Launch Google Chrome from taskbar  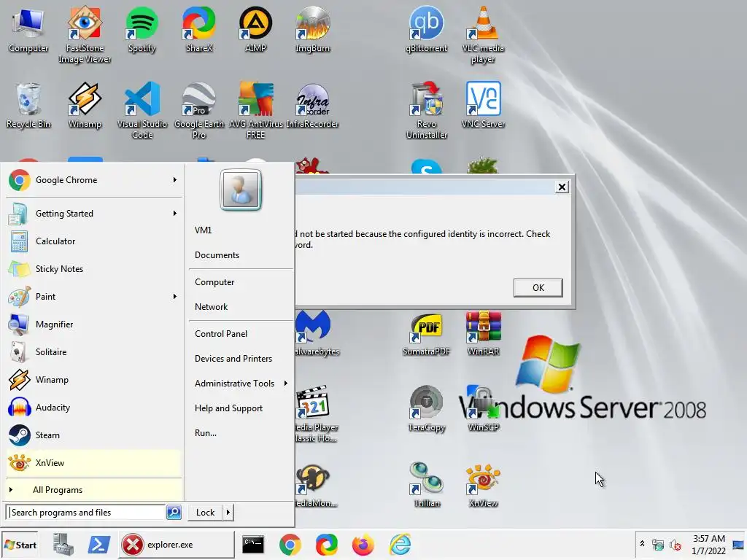(290, 544)
